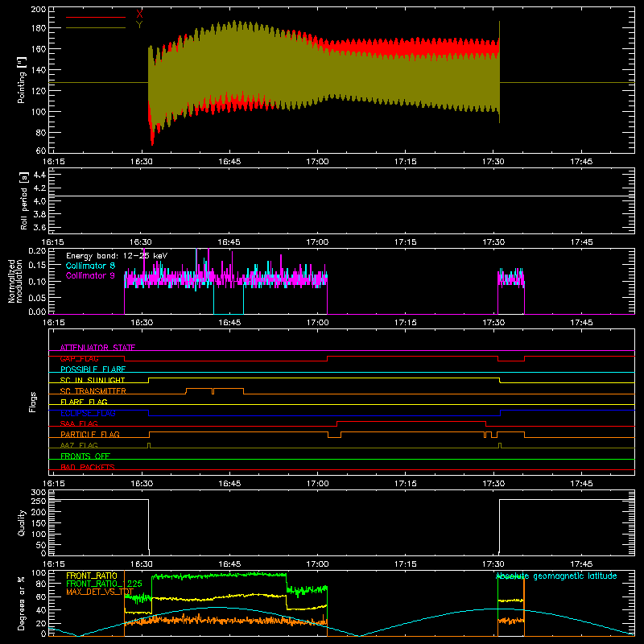Image resolution: width=644 pixels, height=644 pixels.
Task: Click the 'SAA_FLAG' flag label
Action: (79, 423)
